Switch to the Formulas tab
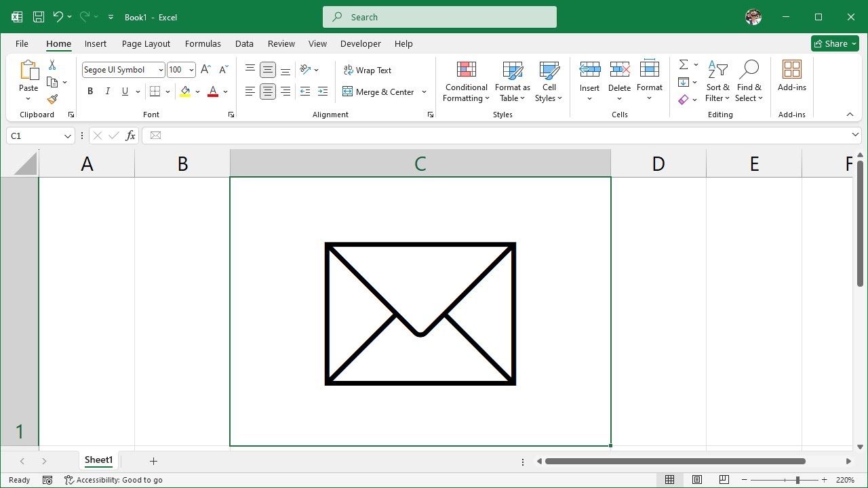Image resolution: width=868 pixels, height=488 pixels. tap(203, 43)
